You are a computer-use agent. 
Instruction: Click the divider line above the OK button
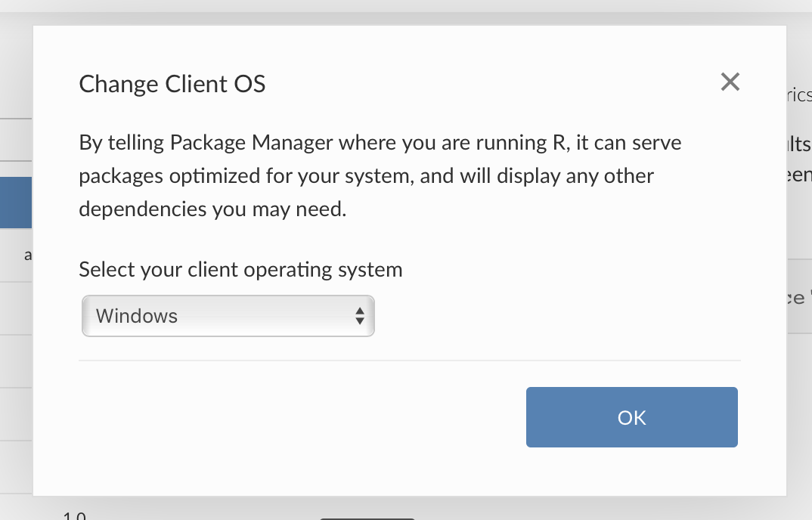coord(409,361)
